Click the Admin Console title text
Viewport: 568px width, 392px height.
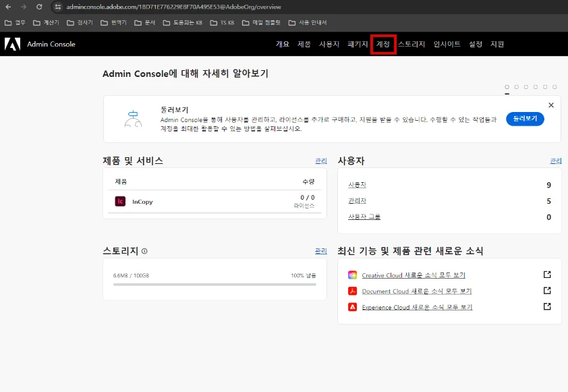[51, 45]
